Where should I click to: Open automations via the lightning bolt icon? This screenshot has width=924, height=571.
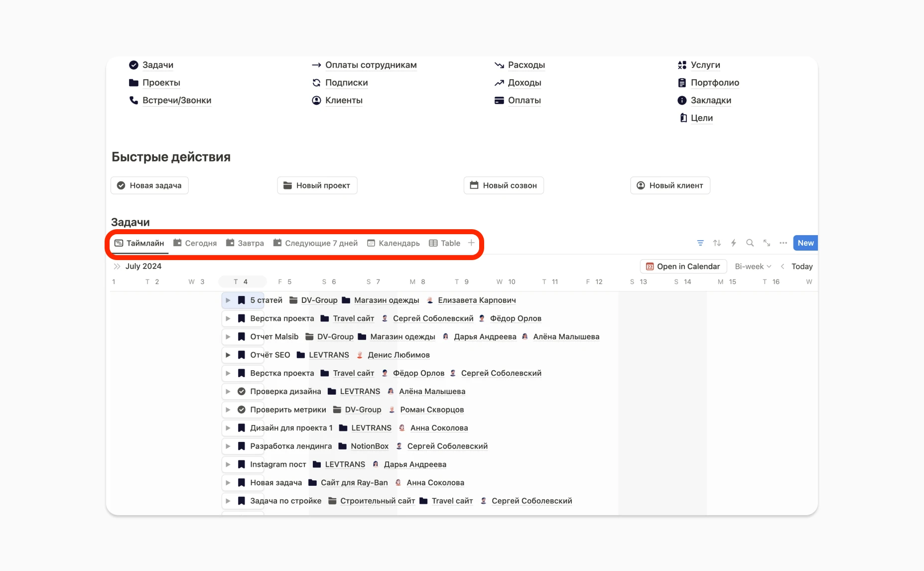click(733, 243)
